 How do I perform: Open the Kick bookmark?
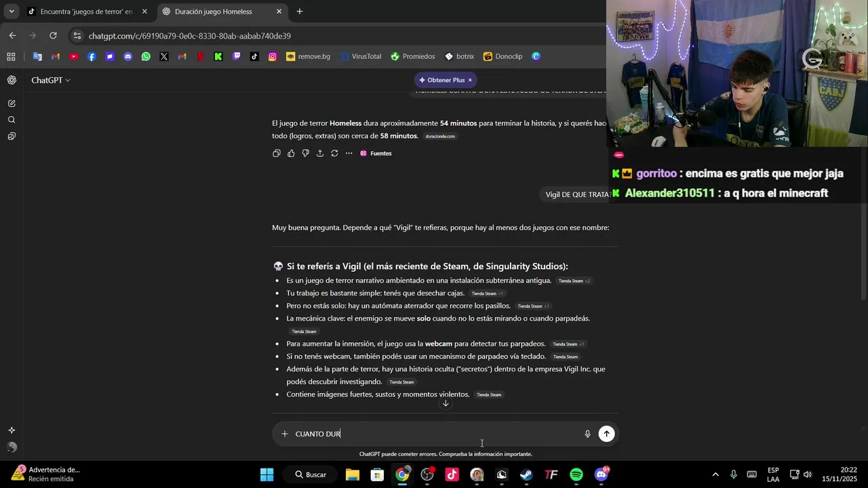coord(218,56)
